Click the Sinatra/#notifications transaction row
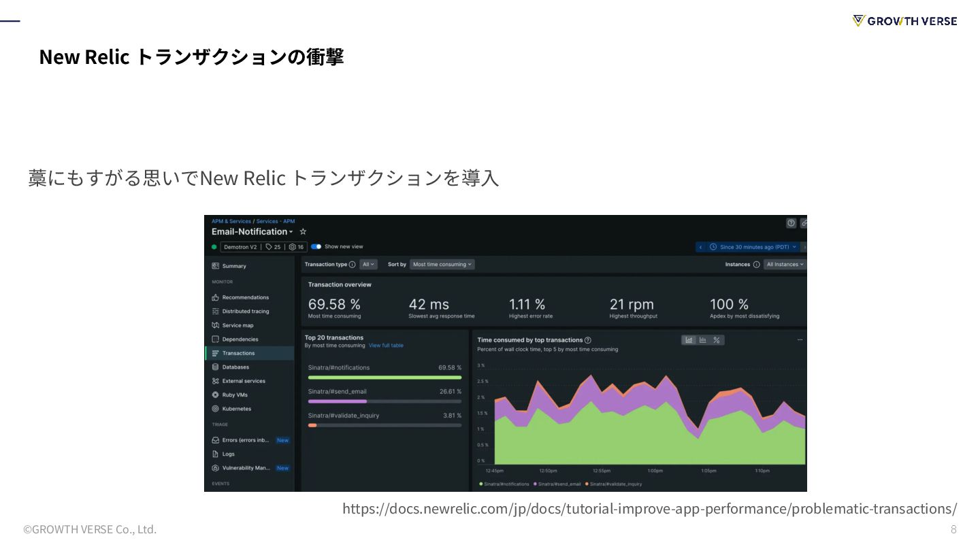Screen dimensions: 980x551 click(x=385, y=371)
